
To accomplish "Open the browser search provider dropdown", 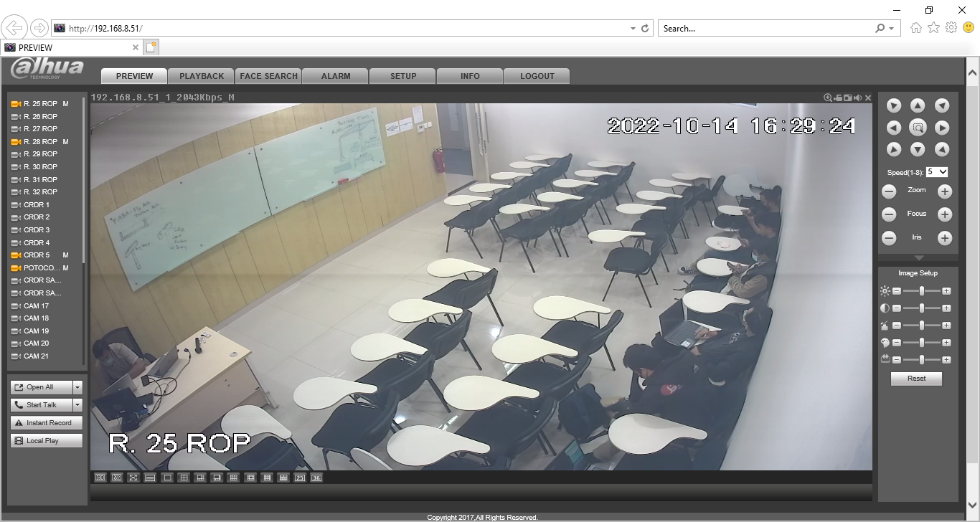I will point(891,29).
